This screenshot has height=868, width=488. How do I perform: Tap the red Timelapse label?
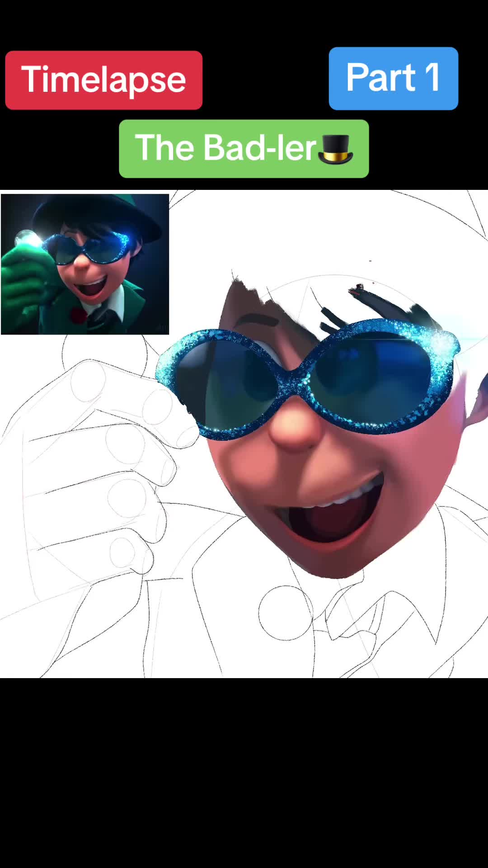[103, 80]
